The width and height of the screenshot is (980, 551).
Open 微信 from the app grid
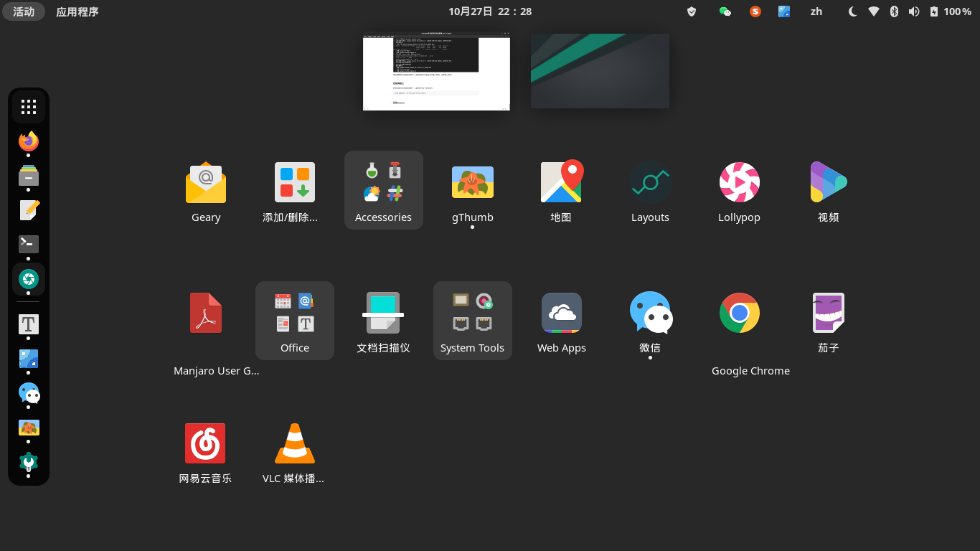click(650, 321)
